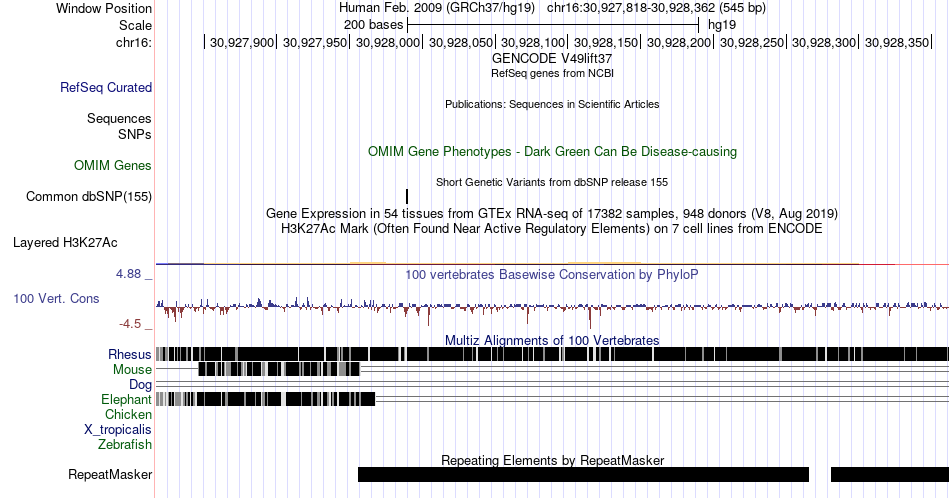Click the chr16:30,927,818-30,928,362 position text

pyautogui.click(x=656, y=8)
